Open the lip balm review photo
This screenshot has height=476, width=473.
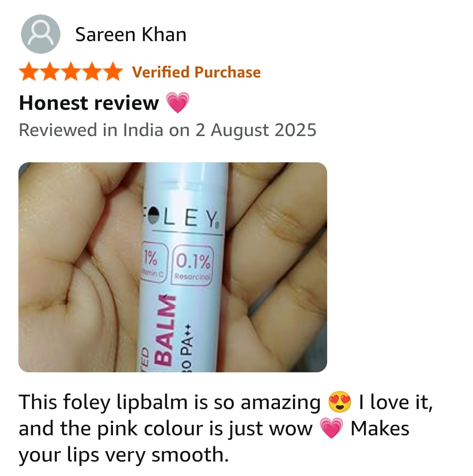[173, 267]
